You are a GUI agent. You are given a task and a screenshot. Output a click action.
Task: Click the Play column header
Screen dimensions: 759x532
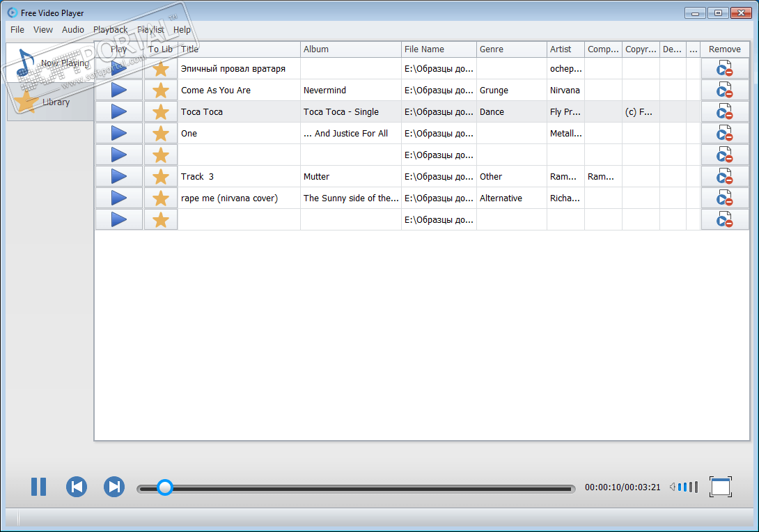pos(119,49)
